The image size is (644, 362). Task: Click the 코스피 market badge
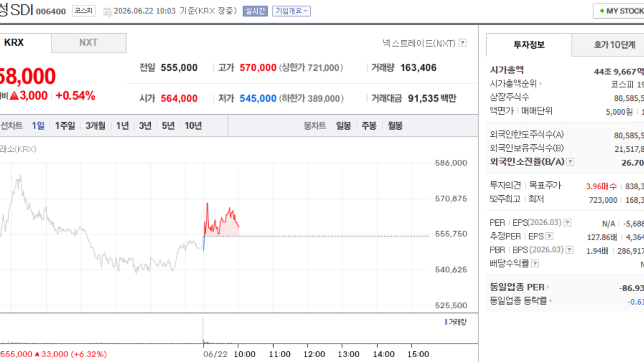84,11
